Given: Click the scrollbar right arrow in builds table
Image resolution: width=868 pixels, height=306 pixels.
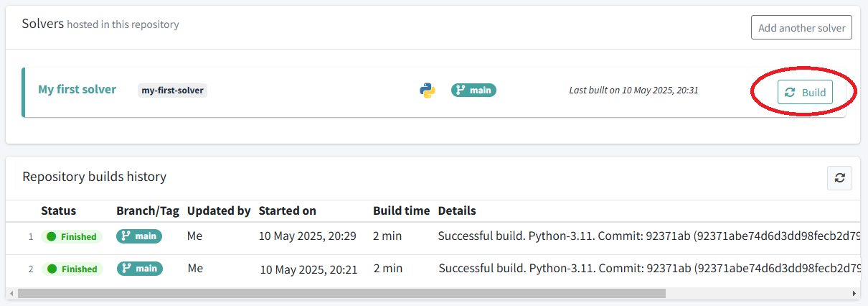Looking at the screenshot, I should (x=854, y=293).
